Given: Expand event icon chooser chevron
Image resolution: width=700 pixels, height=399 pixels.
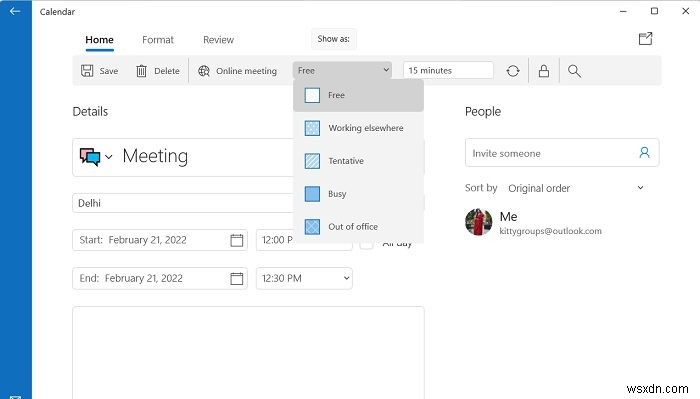Looking at the screenshot, I should (108, 157).
